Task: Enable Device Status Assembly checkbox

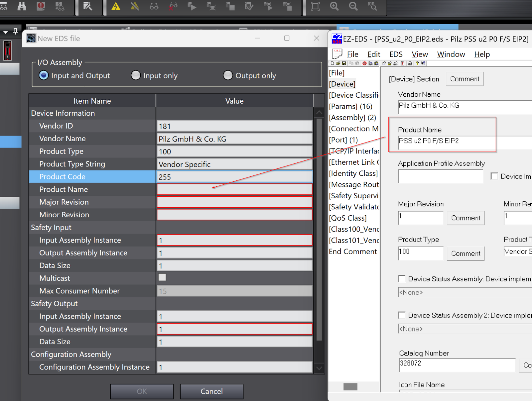Action: click(402, 278)
